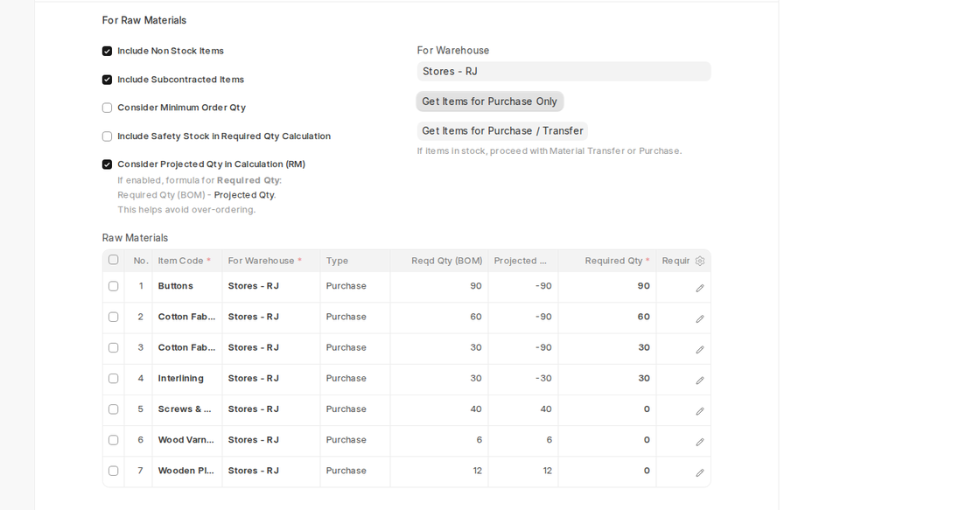The height and width of the screenshot is (510, 980).
Task: Tick the Screws row checkbox
Action: [x=113, y=409]
